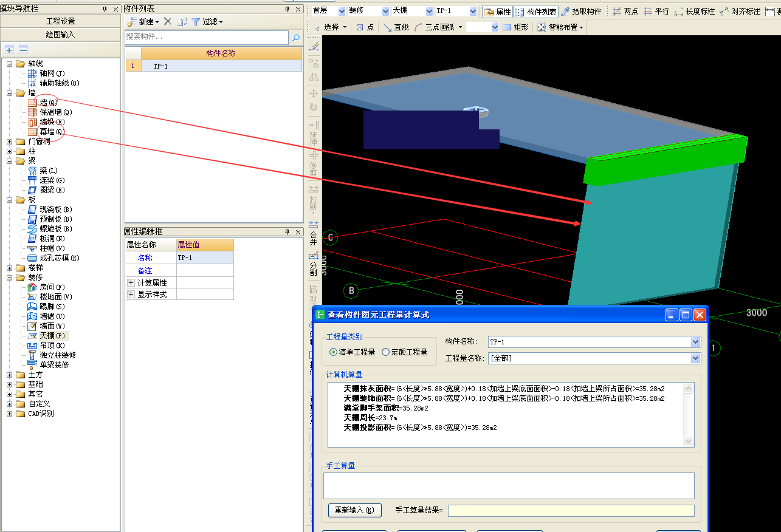Collapse the 轴线 tree folder
781x532 pixels.
10,63
